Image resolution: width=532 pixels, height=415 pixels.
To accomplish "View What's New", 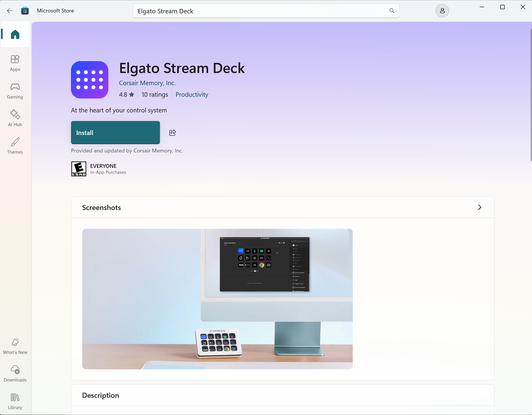I will 15,346.
